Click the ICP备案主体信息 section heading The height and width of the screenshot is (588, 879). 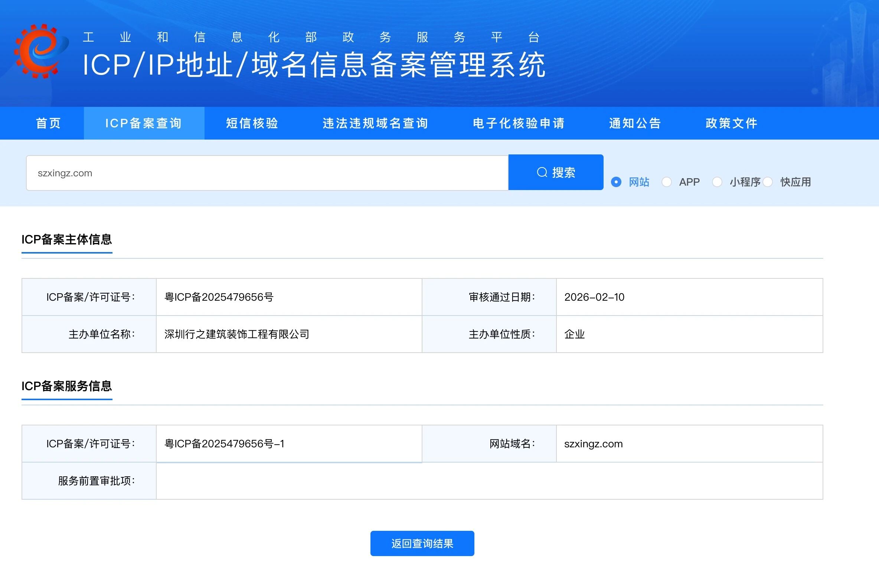[x=67, y=240]
